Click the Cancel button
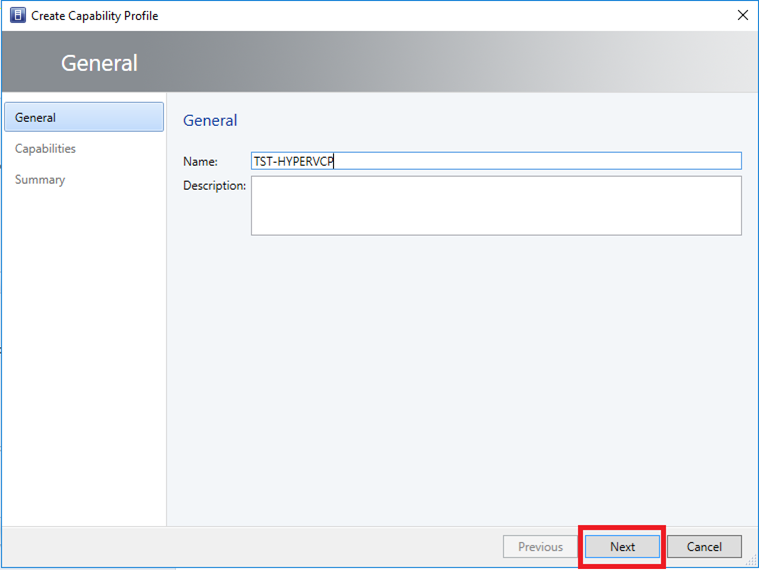 [704, 547]
